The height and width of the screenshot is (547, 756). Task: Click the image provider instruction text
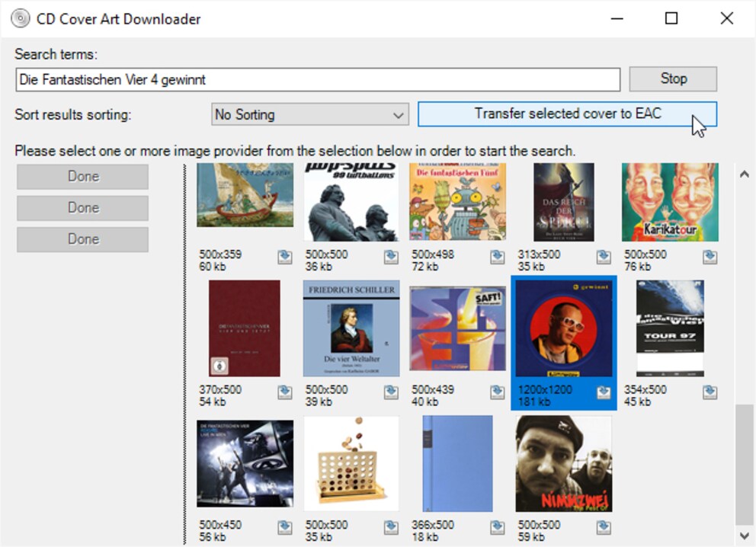pos(295,151)
